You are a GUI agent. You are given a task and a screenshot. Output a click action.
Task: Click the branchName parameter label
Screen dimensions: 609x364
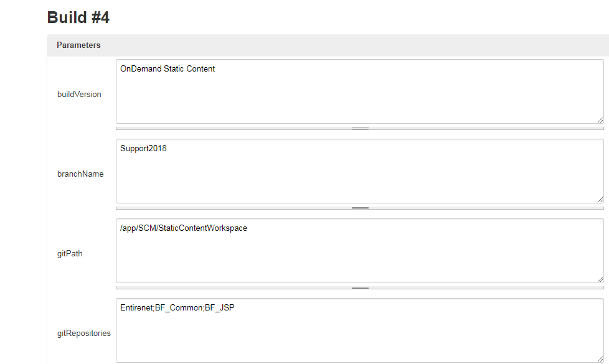(80, 174)
